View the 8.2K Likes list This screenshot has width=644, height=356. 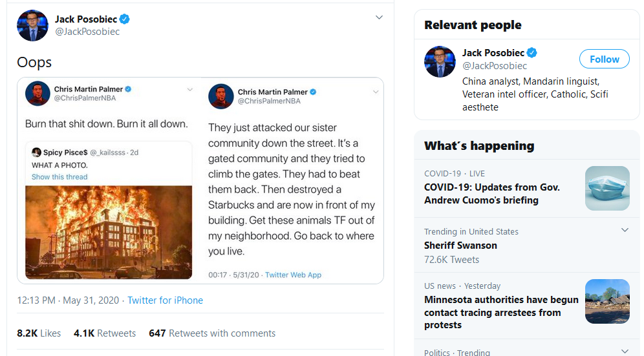[39, 333]
